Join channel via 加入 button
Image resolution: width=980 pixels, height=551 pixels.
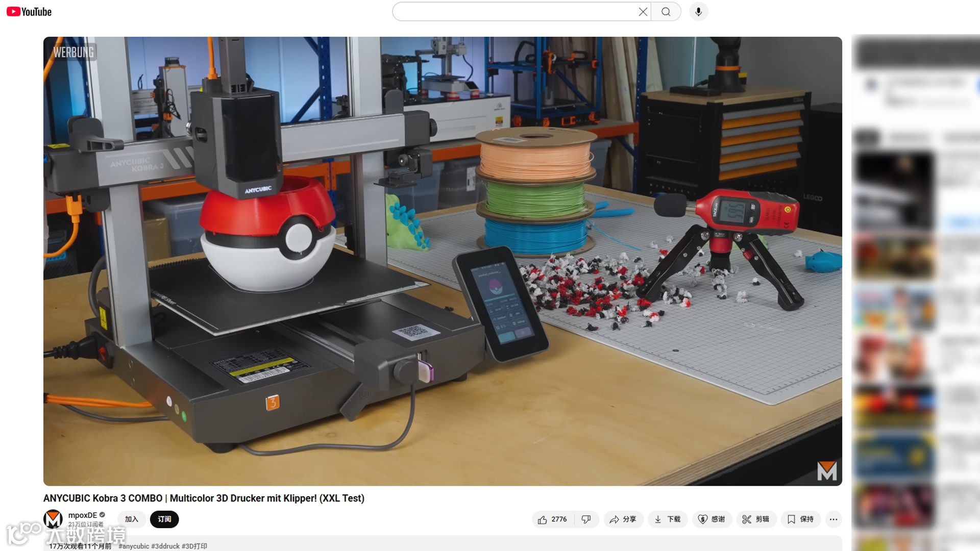point(132,519)
